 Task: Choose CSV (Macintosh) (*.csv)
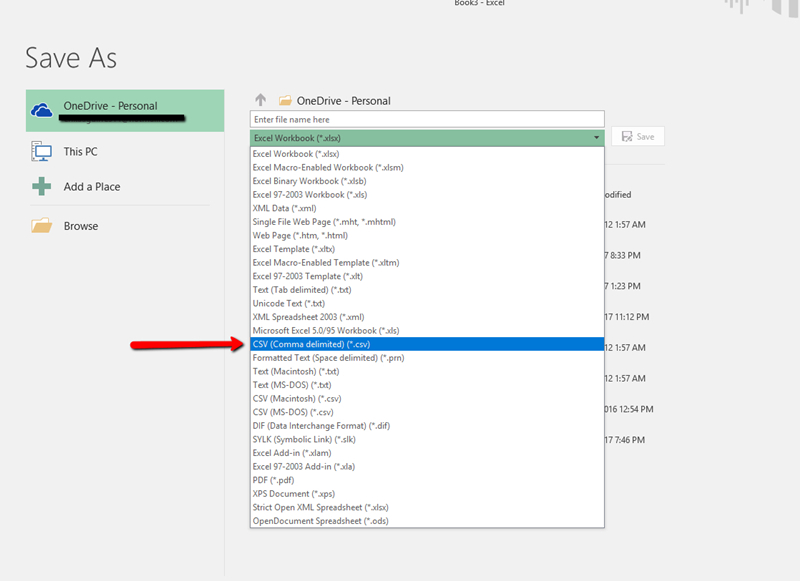(x=427, y=398)
